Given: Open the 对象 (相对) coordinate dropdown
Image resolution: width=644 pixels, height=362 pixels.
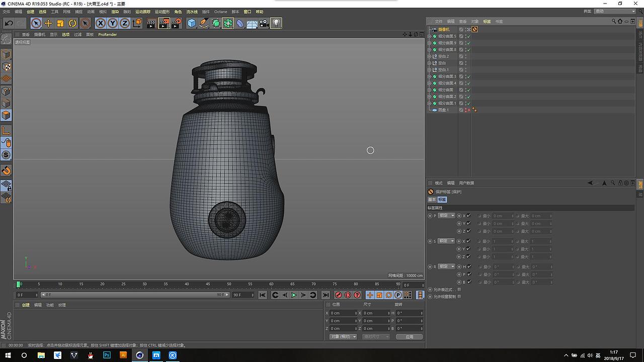Looking at the screenshot, I should coord(343,337).
